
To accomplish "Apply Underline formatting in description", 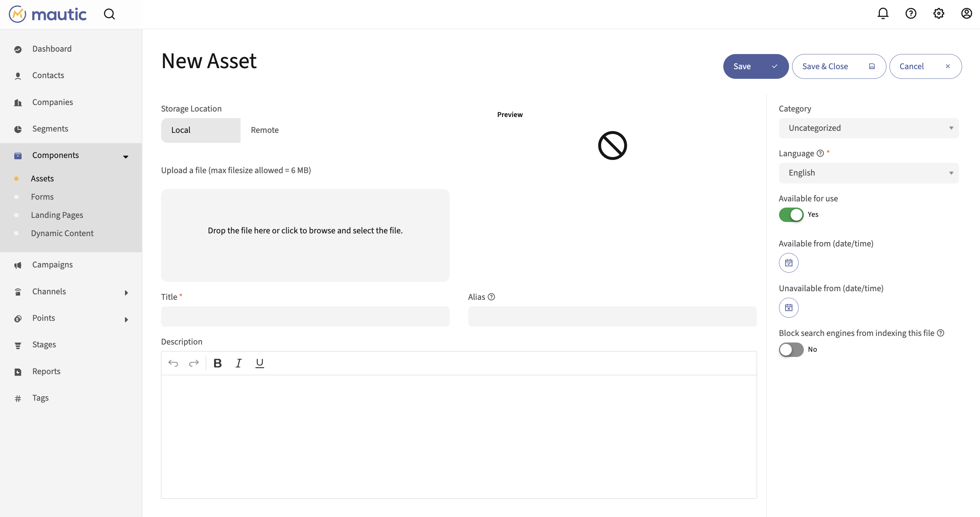I will pyautogui.click(x=259, y=363).
